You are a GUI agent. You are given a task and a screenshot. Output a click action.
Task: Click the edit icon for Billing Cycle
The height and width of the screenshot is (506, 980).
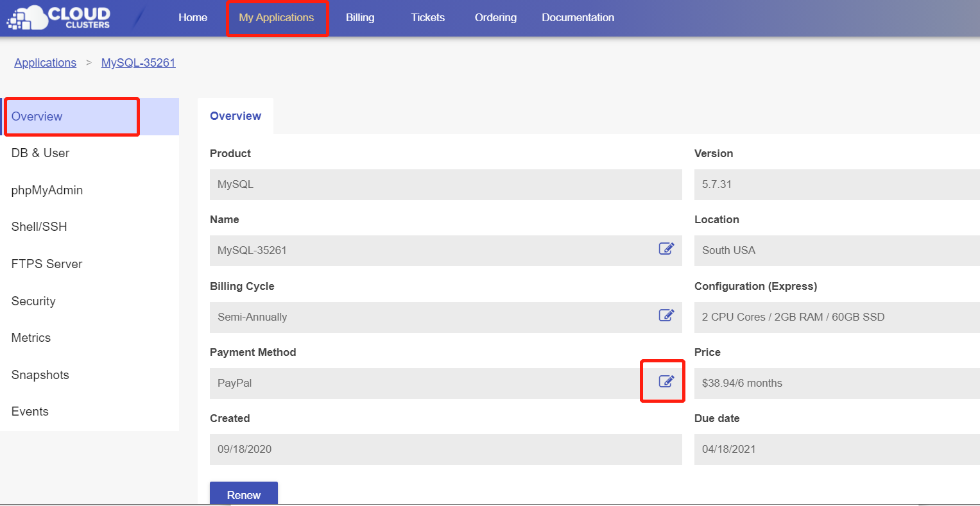tap(666, 316)
